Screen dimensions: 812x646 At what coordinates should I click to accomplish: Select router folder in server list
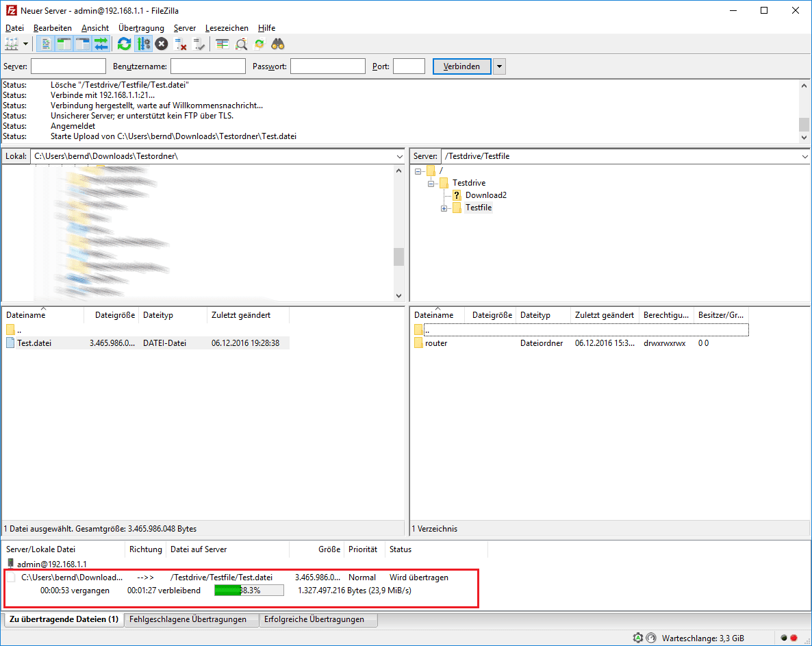tap(436, 343)
